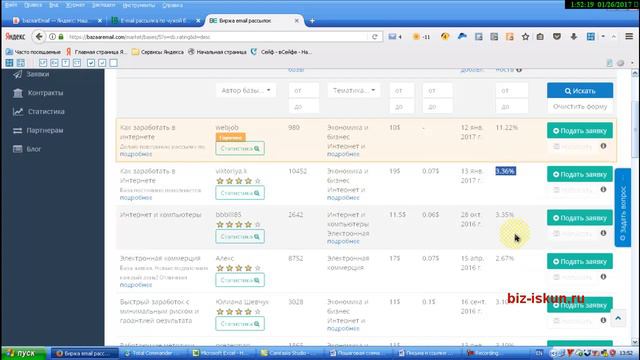The width and height of the screenshot is (640, 360).
Task: Open the blue cloud toolbar icon
Action: pos(462,37)
